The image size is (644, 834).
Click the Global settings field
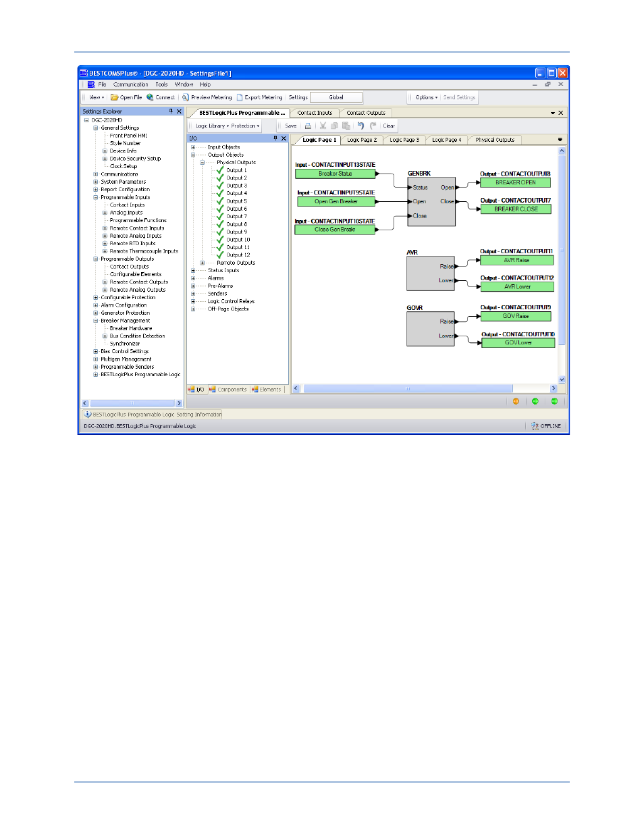336,97
